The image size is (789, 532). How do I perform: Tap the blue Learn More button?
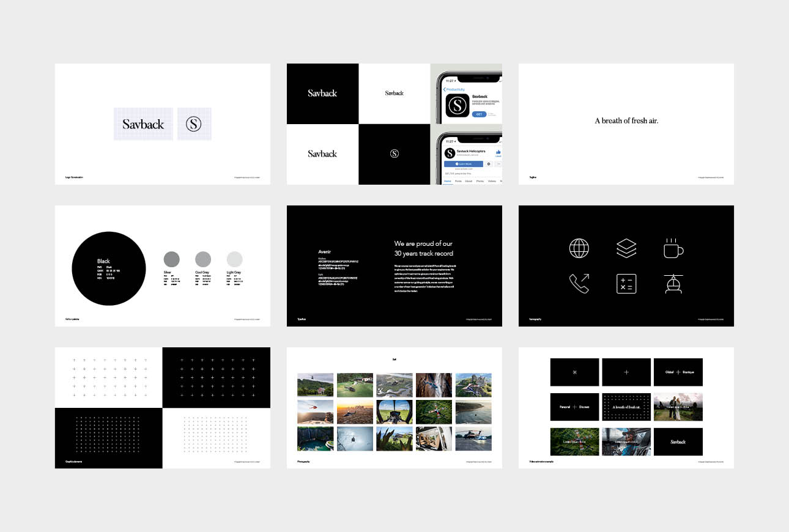click(x=464, y=164)
